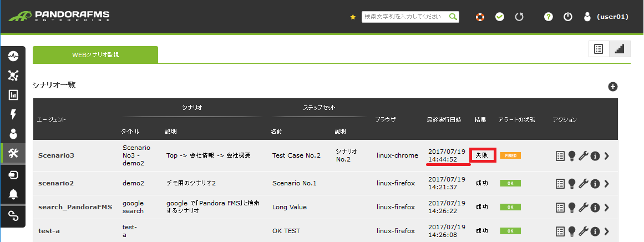Viewport: 644px width, 242px height.
Task: Click wrench icon for Scenario3 row
Action: tap(583, 156)
